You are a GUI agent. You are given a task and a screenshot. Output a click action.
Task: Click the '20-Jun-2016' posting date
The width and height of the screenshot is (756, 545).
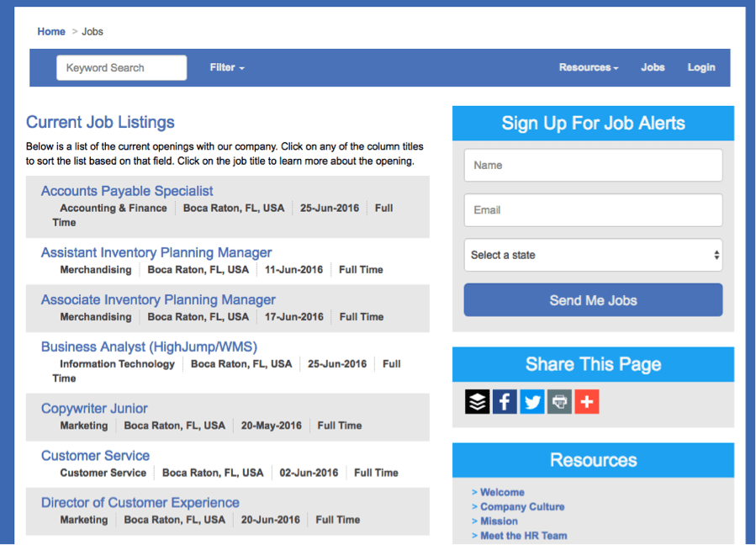pos(271,520)
